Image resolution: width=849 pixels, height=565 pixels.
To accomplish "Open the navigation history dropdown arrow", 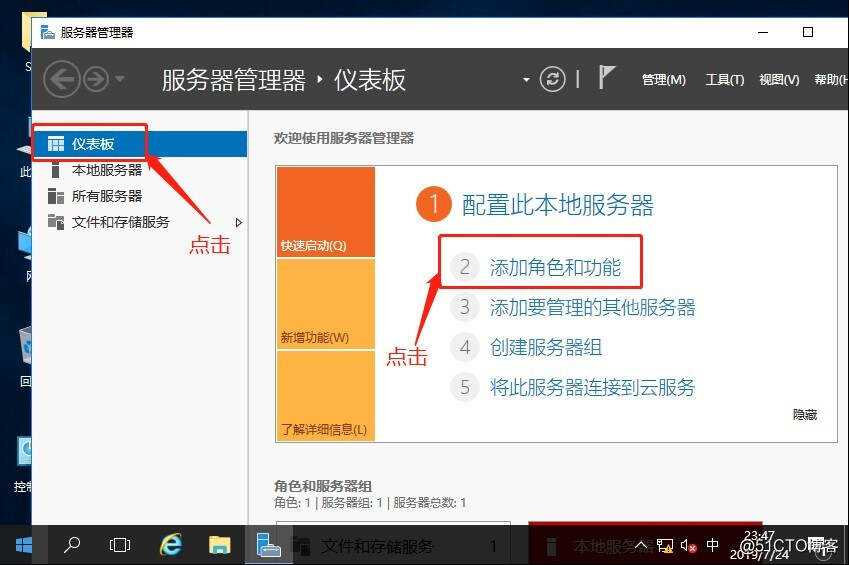I will tap(120, 80).
